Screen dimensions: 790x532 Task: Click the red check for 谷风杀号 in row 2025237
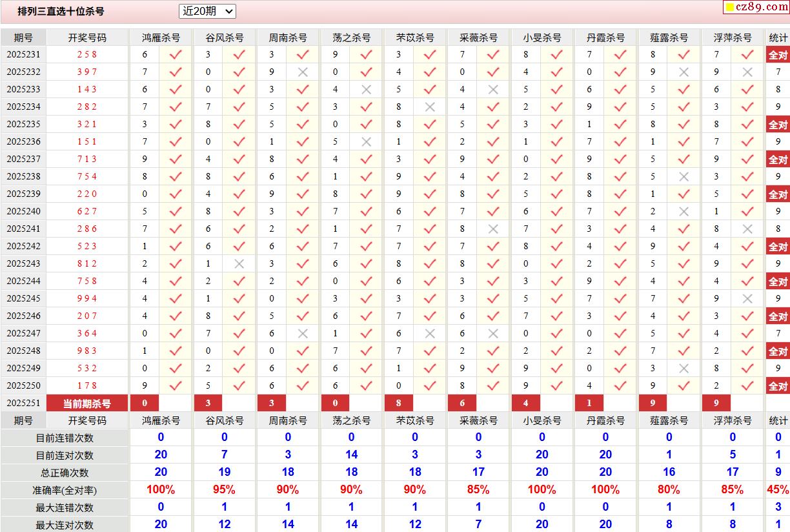(239, 159)
